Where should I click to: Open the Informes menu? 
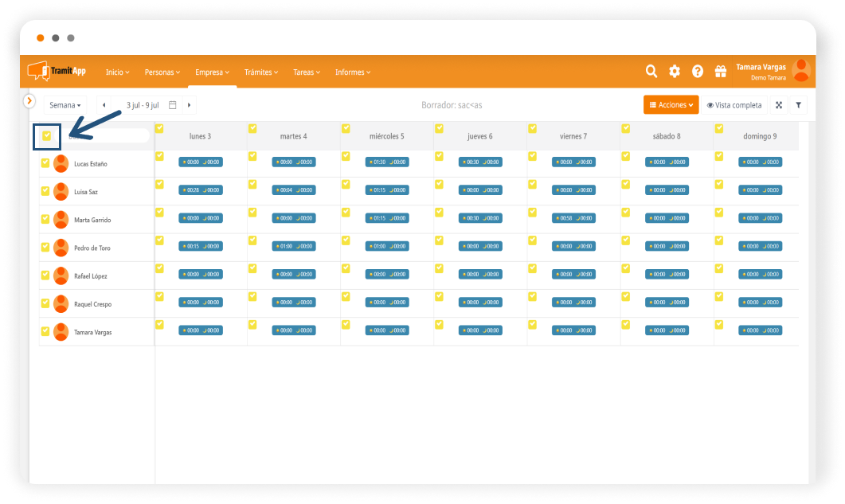353,72
